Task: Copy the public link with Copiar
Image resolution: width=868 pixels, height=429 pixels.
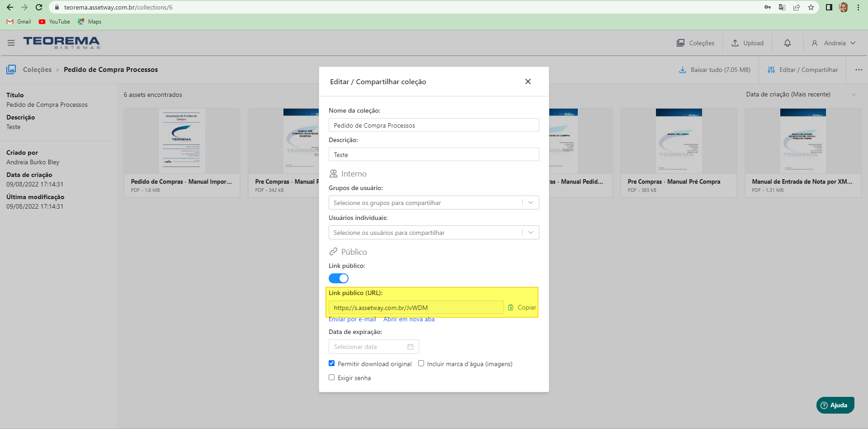Action: tap(522, 307)
